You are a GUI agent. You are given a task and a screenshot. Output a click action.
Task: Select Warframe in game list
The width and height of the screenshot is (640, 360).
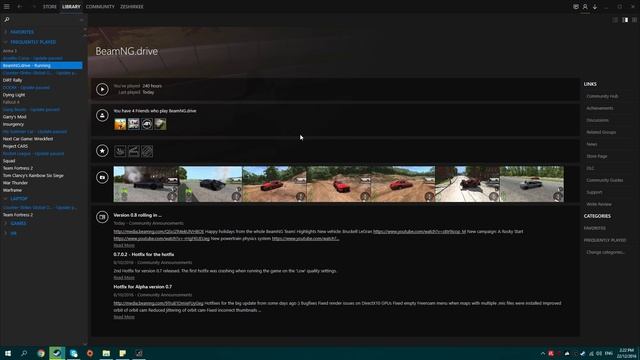(x=12, y=190)
